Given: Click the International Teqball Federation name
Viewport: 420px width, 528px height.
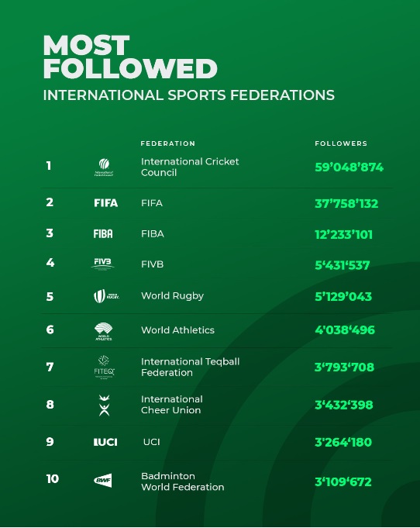Looking at the screenshot, I should pos(190,367).
